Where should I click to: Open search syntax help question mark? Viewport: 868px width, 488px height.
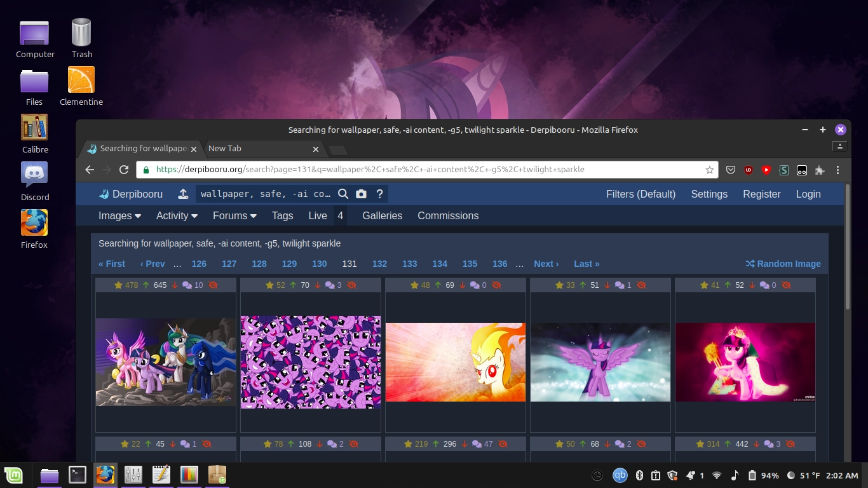click(379, 194)
